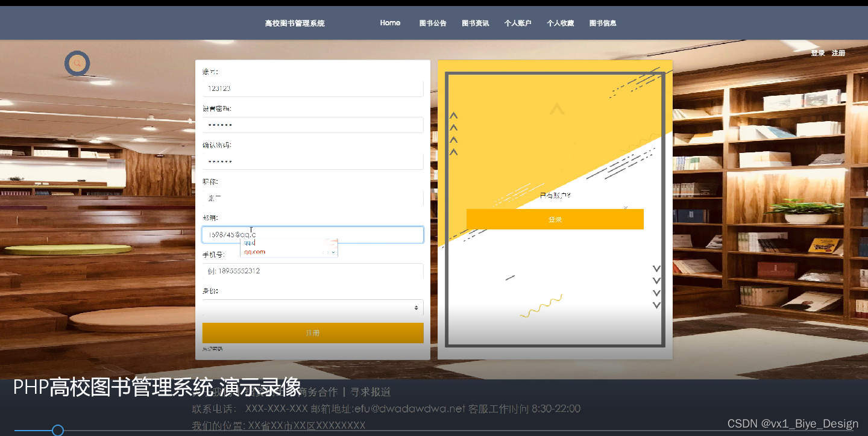Open the 图书资讯 navigation item

(476, 23)
